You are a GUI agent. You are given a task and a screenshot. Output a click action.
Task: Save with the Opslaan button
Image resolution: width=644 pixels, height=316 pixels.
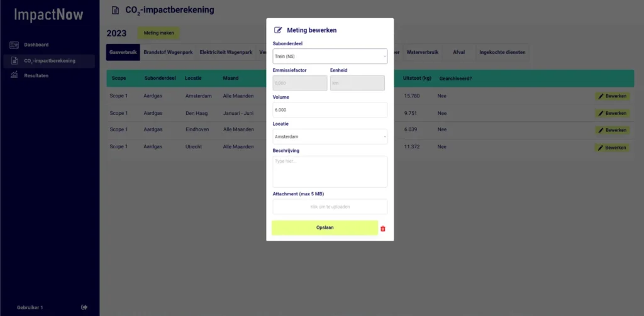tap(325, 228)
